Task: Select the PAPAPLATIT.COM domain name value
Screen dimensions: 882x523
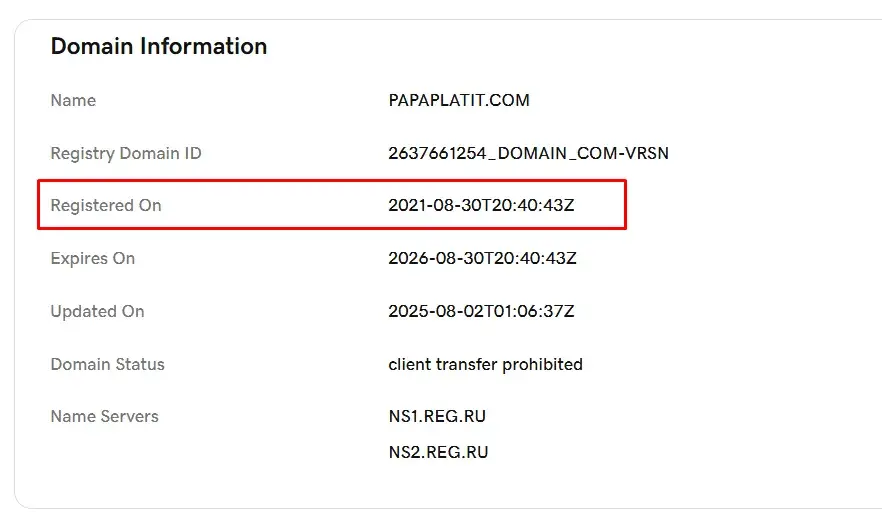Action: [459, 100]
